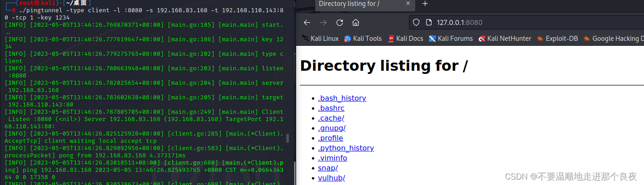Open the Kali Linux bookmark
The image size is (644, 185).
coord(320,39)
